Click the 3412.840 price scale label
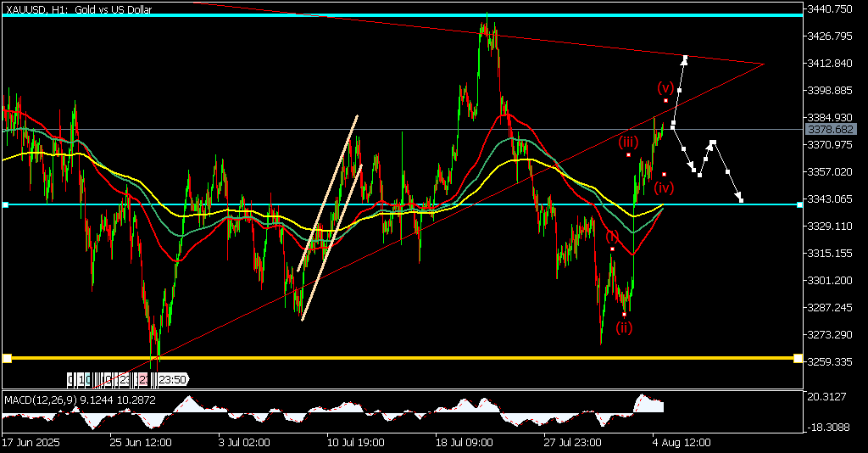The image size is (868, 453). (x=830, y=63)
